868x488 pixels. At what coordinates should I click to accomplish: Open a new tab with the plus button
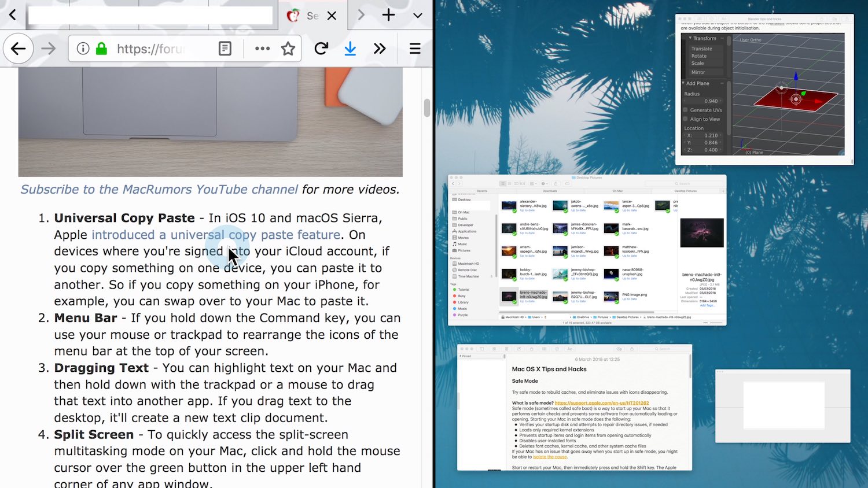click(x=389, y=15)
